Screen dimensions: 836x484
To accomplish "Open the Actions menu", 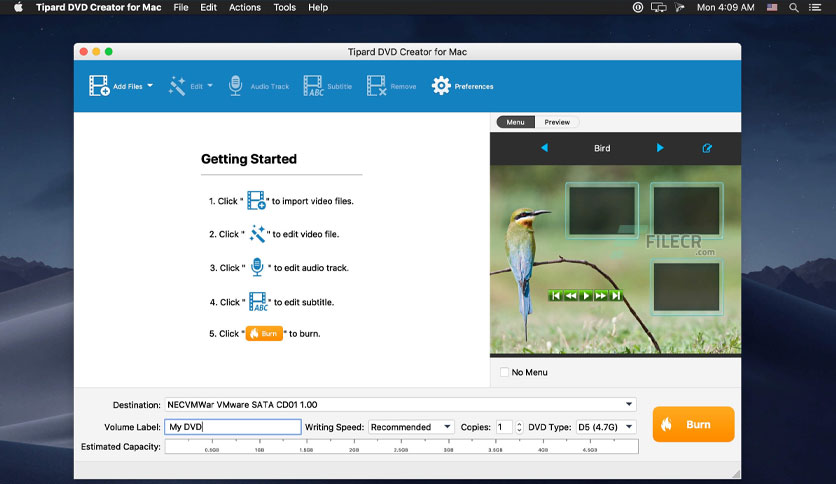I will coord(245,7).
